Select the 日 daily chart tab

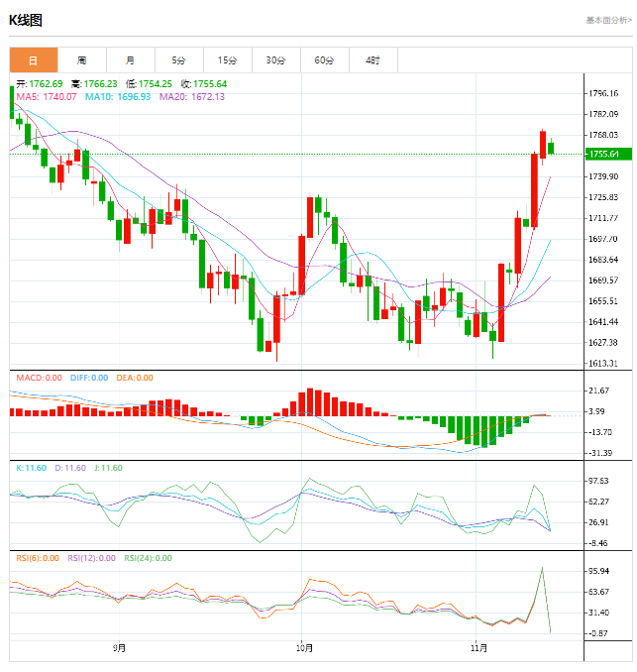pos(34,60)
